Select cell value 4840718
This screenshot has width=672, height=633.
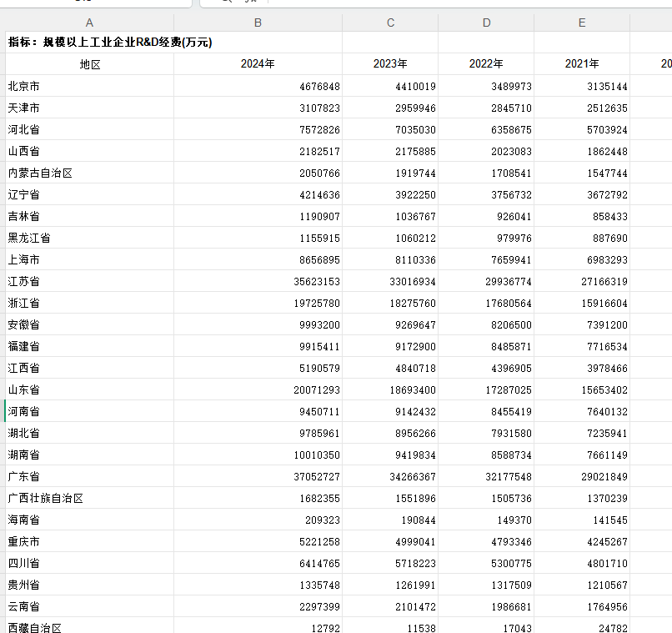[x=415, y=369]
